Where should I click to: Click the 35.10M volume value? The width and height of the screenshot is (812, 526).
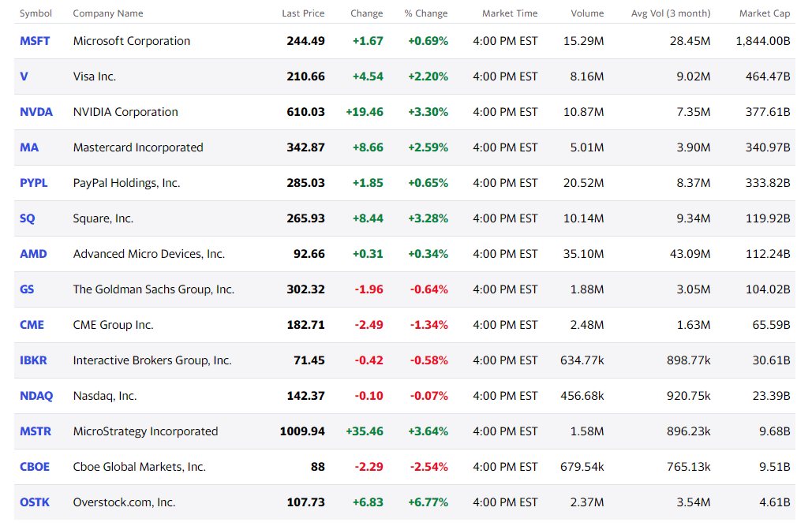tap(584, 254)
